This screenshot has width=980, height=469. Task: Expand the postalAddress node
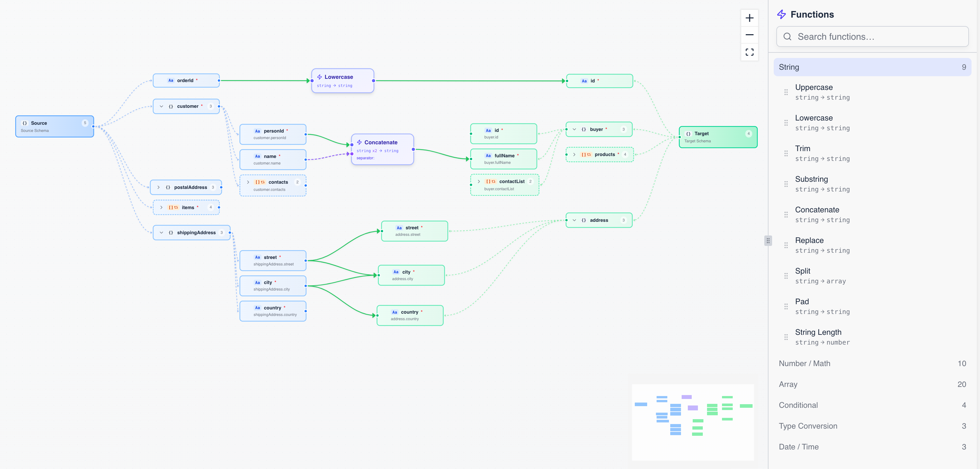tap(159, 187)
